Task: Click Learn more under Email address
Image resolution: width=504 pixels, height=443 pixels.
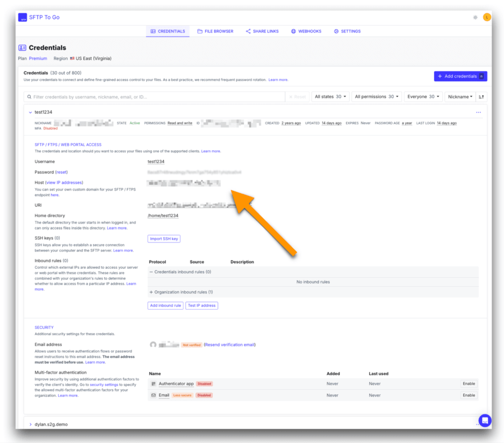Action: point(95,362)
